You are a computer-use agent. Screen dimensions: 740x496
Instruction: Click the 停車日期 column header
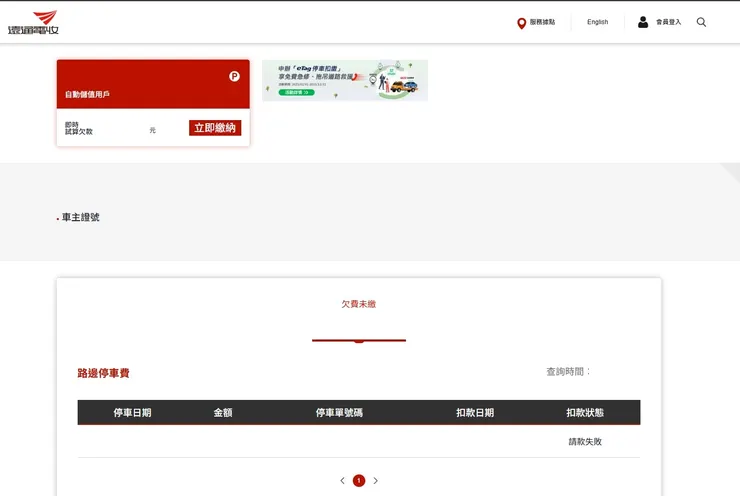(132, 413)
